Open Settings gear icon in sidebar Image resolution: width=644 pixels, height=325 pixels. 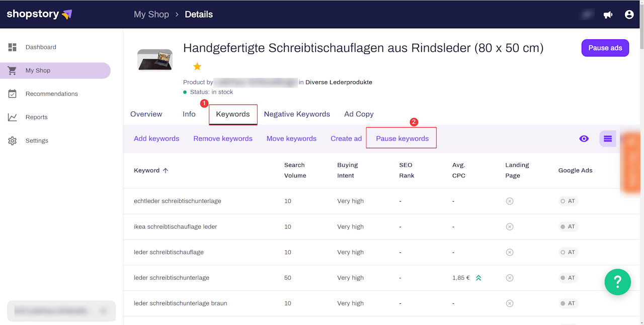pos(13,141)
